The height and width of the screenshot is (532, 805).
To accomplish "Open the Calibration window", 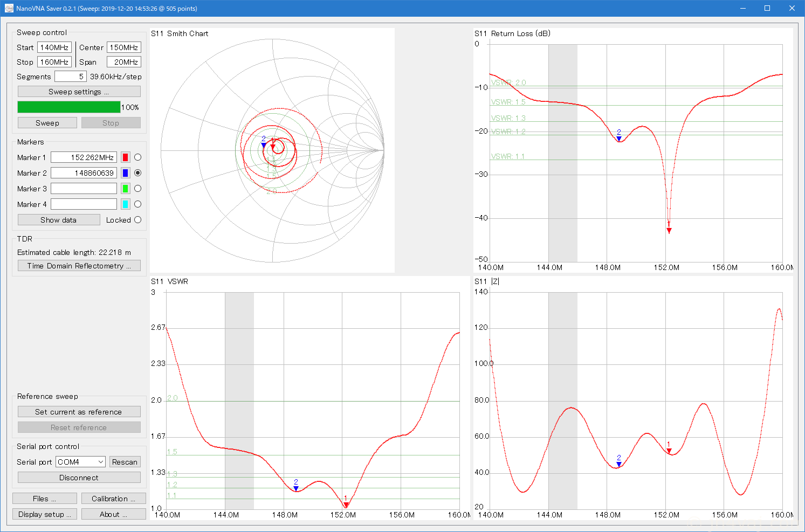I will [114, 499].
